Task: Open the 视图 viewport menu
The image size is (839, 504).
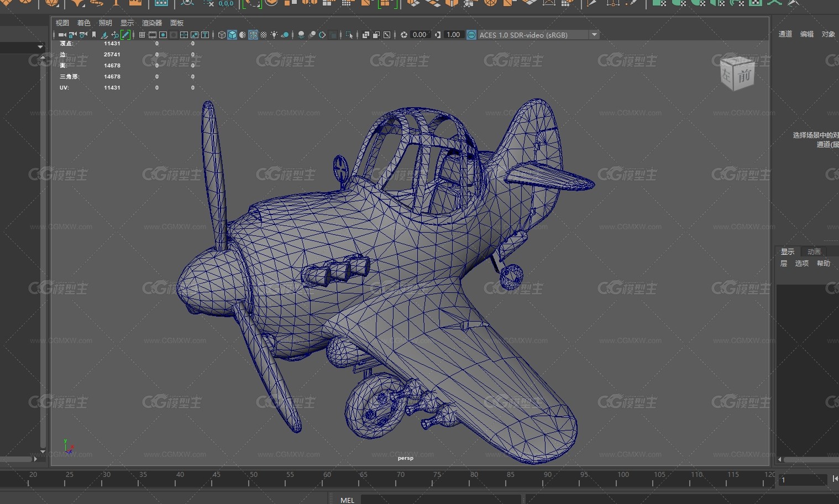Action: tap(62, 23)
